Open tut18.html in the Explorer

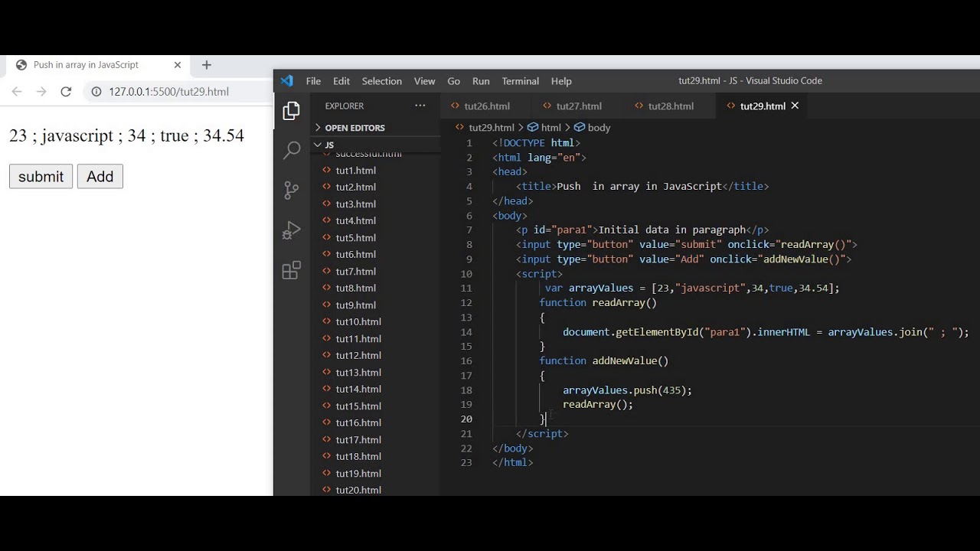click(358, 456)
